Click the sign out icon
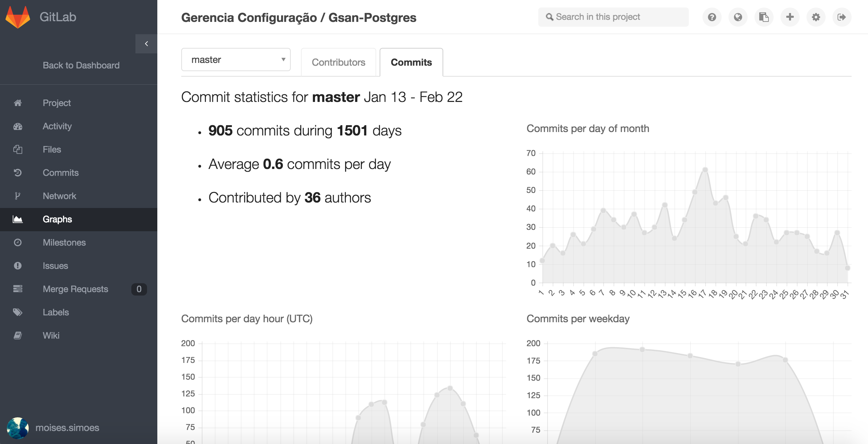This screenshot has height=444, width=868. coord(842,17)
